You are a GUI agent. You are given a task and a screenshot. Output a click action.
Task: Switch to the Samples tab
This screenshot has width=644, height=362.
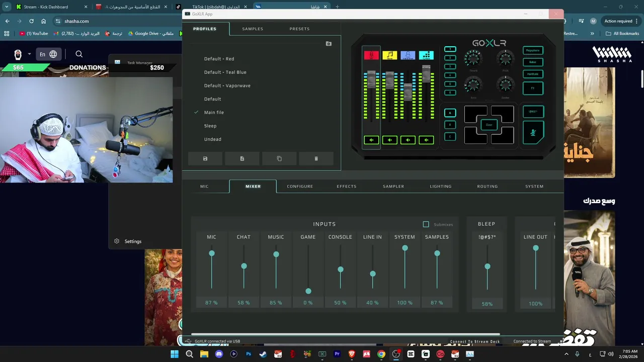(x=253, y=29)
